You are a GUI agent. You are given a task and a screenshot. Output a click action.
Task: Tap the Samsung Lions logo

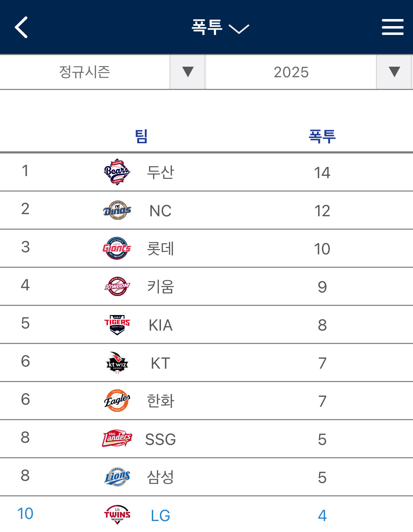coord(117,477)
